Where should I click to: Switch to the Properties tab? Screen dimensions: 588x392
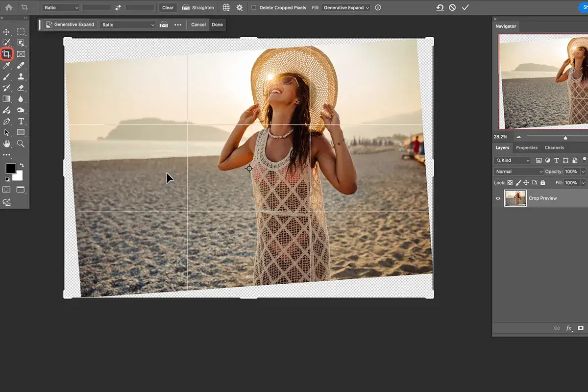tap(526, 147)
